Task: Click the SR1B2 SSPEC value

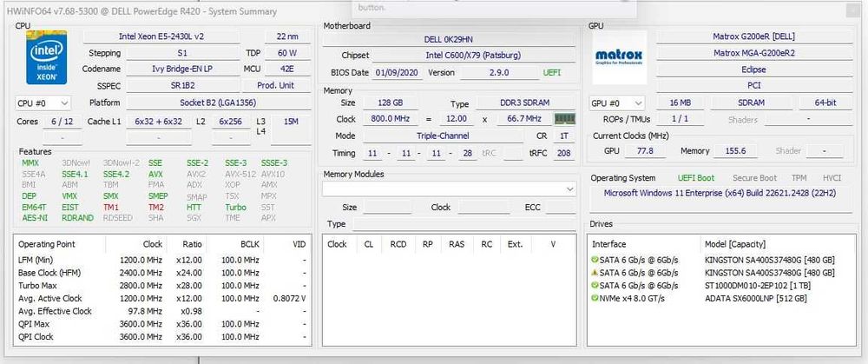Action: tap(182, 86)
